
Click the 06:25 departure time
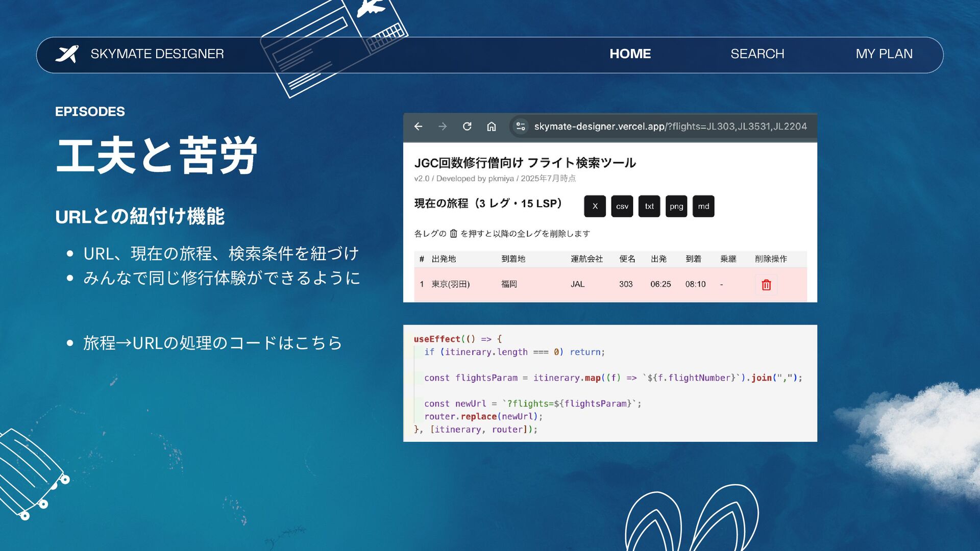point(660,284)
